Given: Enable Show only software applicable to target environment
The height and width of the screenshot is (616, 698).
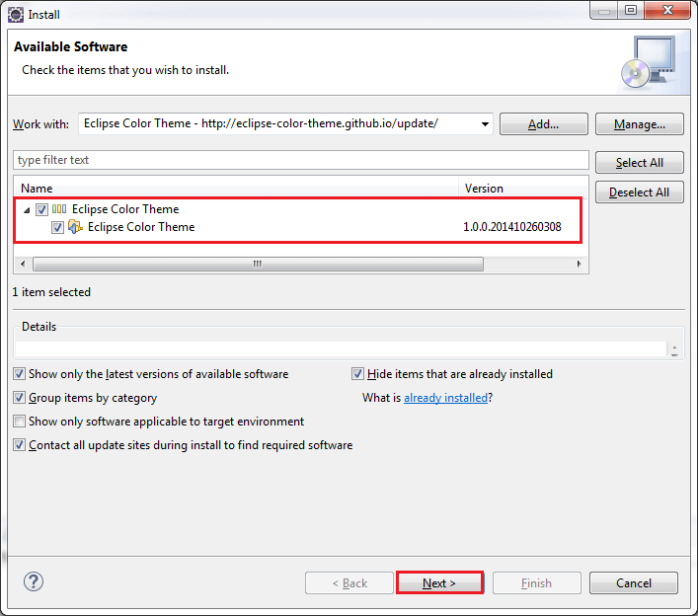Looking at the screenshot, I should click(x=19, y=422).
